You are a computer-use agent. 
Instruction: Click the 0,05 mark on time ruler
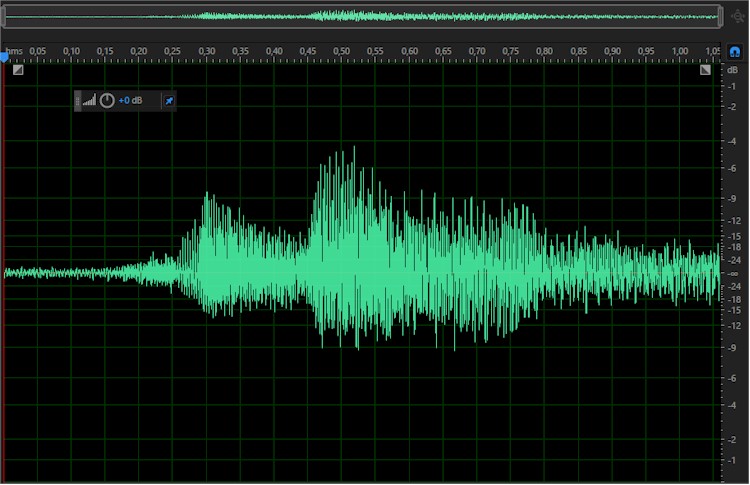[x=38, y=51]
